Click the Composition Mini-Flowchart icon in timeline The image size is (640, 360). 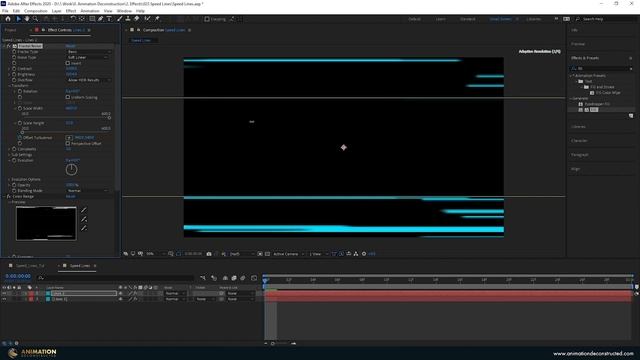203,278
